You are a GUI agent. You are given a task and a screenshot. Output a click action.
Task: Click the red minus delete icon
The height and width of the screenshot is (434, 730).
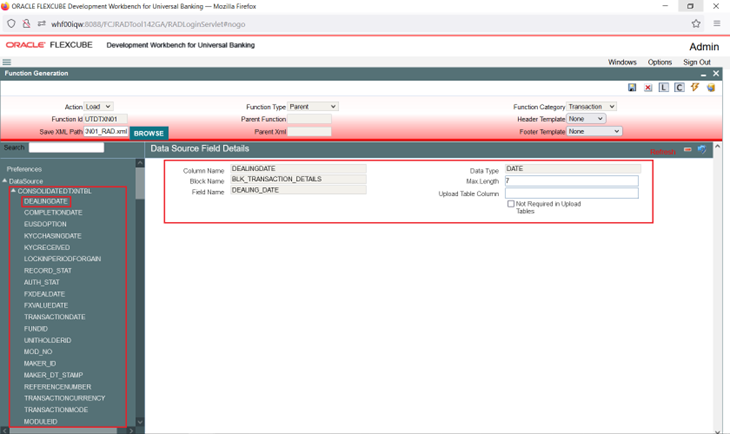[x=688, y=149]
